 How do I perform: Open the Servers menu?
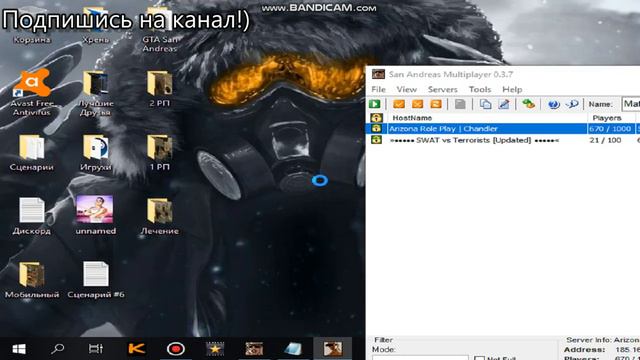click(442, 89)
